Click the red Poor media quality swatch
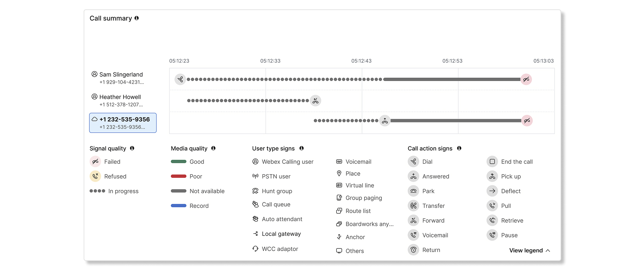This screenshot has height=271, width=644. pyautogui.click(x=178, y=177)
